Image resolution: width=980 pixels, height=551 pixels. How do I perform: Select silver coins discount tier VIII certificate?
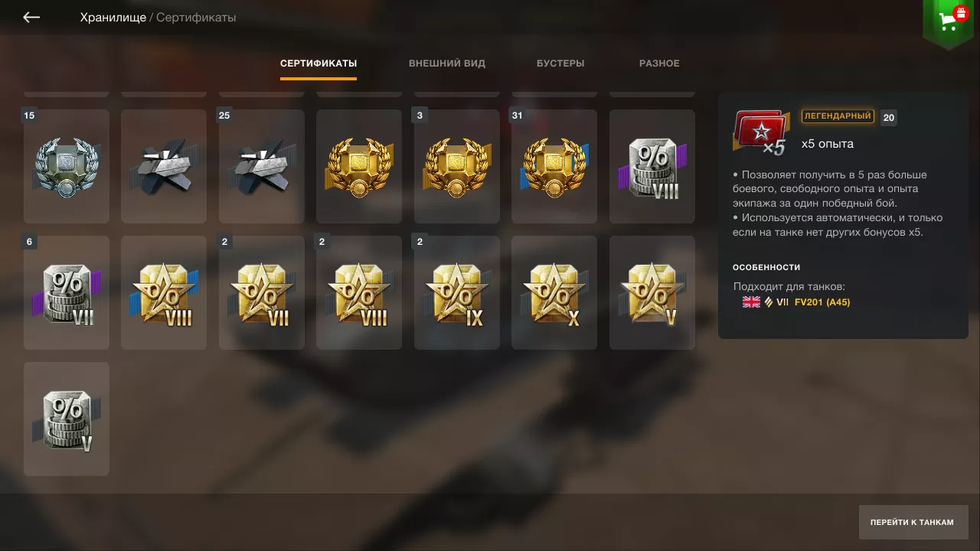pyautogui.click(x=652, y=166)
